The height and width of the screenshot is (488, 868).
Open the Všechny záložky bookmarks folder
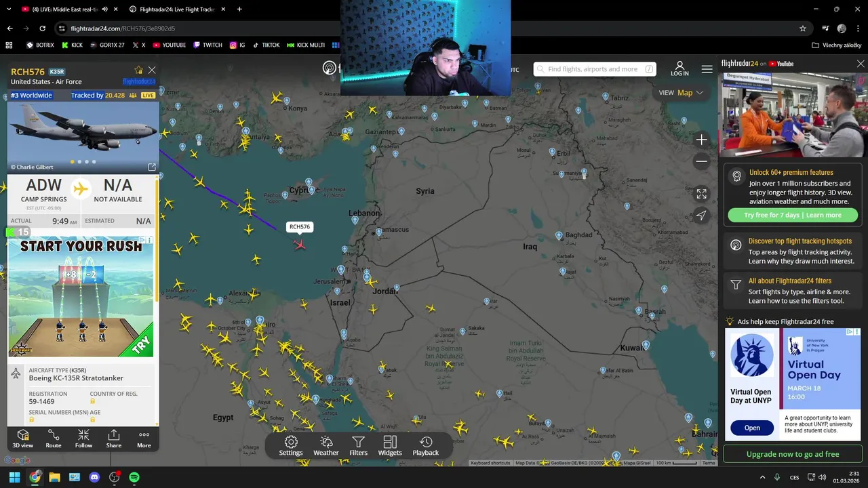pyautogui.click(x=837, y=45)
